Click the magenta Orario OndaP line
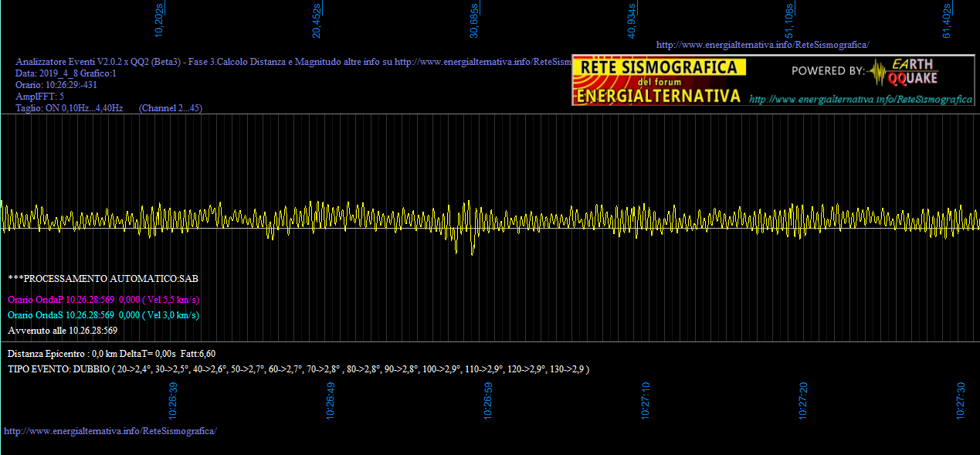The image size is (980, 455). tap(103, 299)
